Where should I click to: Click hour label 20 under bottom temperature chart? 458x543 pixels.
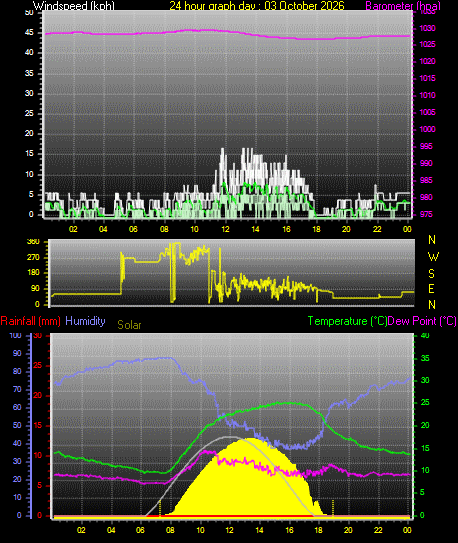348,530
